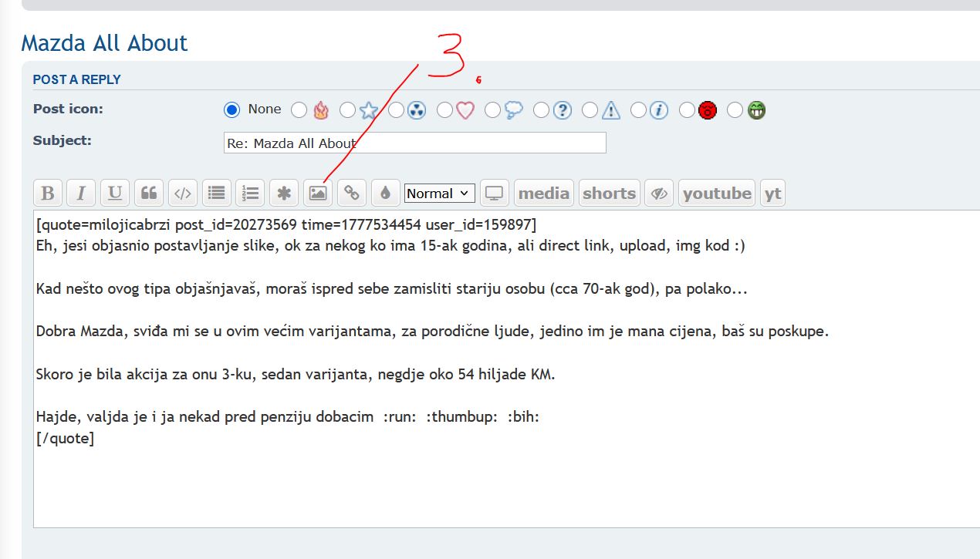This screenshot has height=559, width=980.
Task: Open Mazda All About topic title link
Action: [104, 42]
